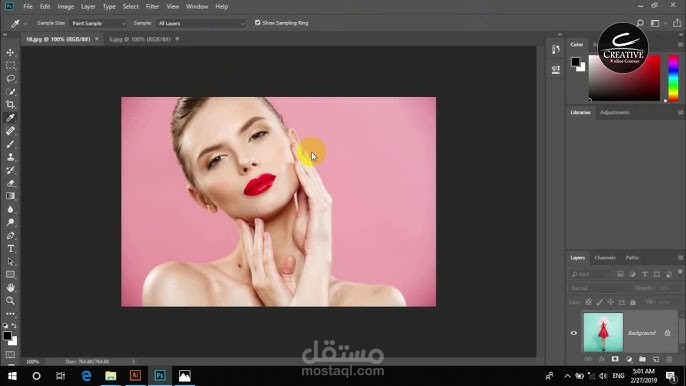Toggle Lock image pixels brush icon
This screenshot has width=686, height=386.
point(599,302)
